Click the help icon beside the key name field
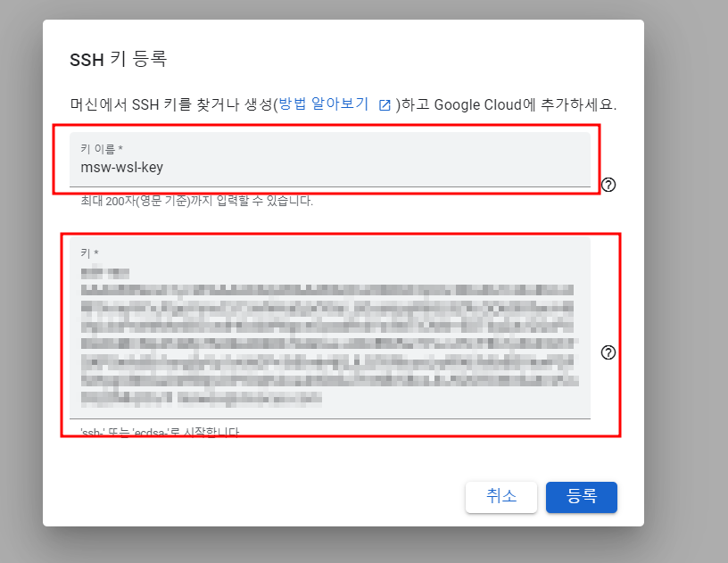 608,185
